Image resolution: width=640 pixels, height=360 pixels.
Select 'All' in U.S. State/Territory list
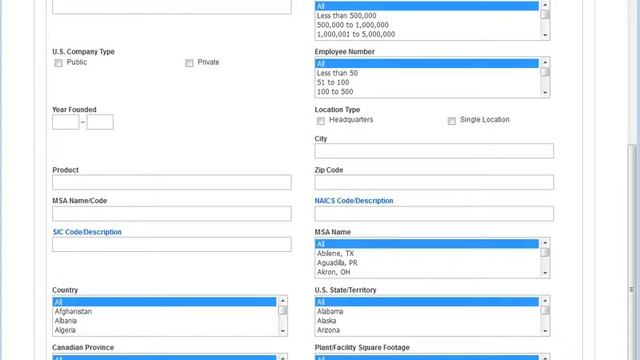(427, 302)
